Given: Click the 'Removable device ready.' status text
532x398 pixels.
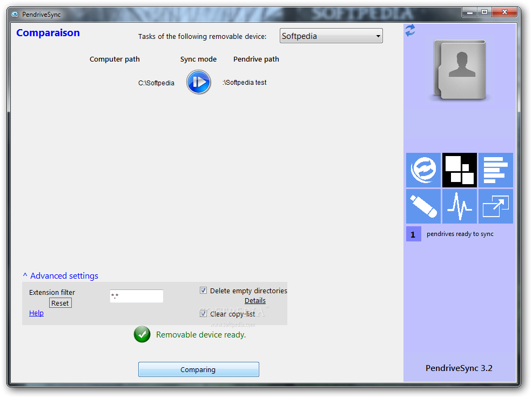Looking at the screenshot, I should click(x=201, y=335).
